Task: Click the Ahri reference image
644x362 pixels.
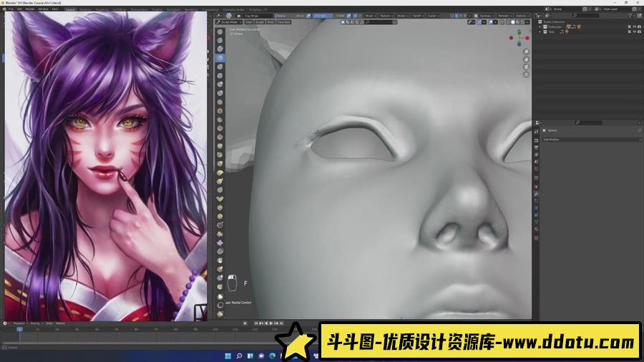Action: (x=106, y=166)
